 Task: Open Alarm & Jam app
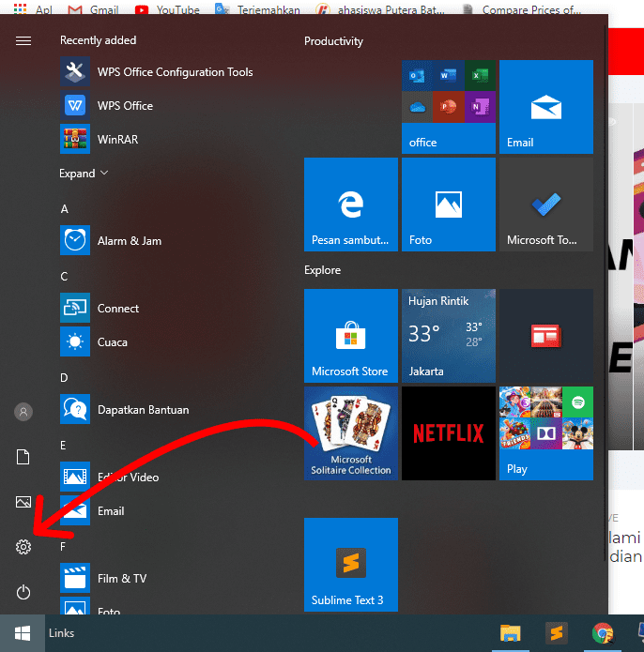[111, 241]
